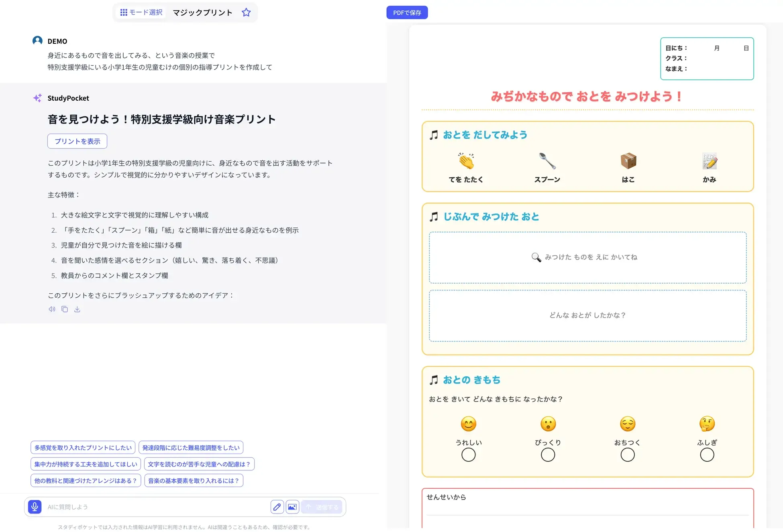Attach an image to your question

(292, 507)
